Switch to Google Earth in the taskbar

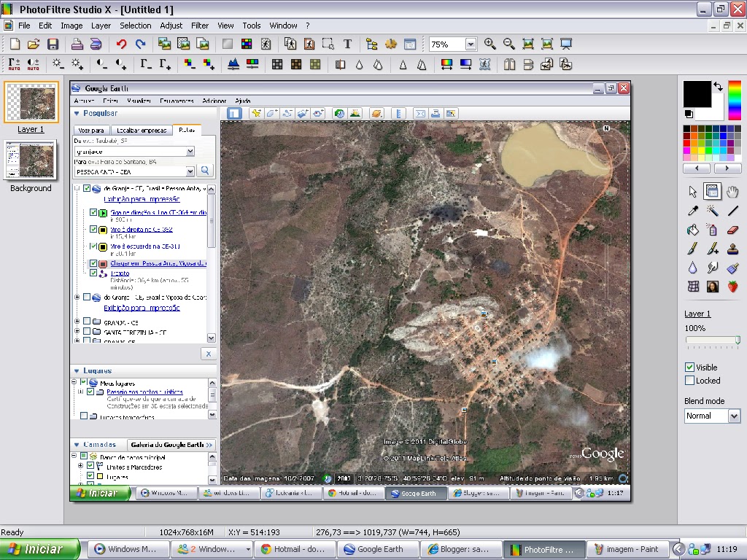(379, 549)
